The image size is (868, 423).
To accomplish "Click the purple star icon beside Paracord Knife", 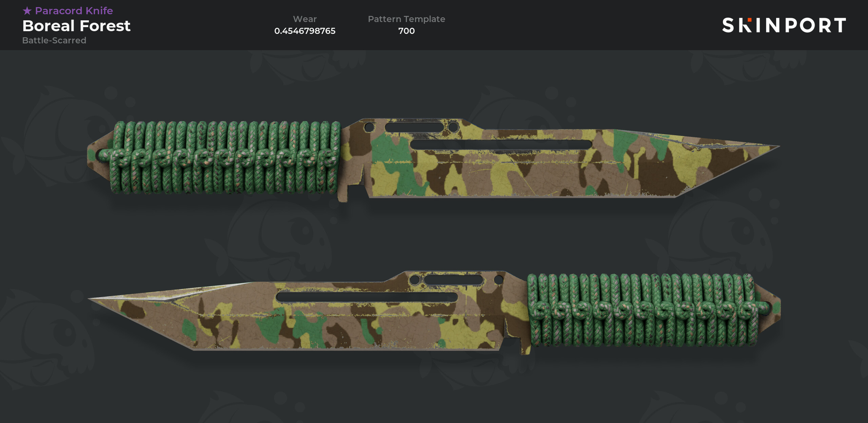I will (27, 11).
